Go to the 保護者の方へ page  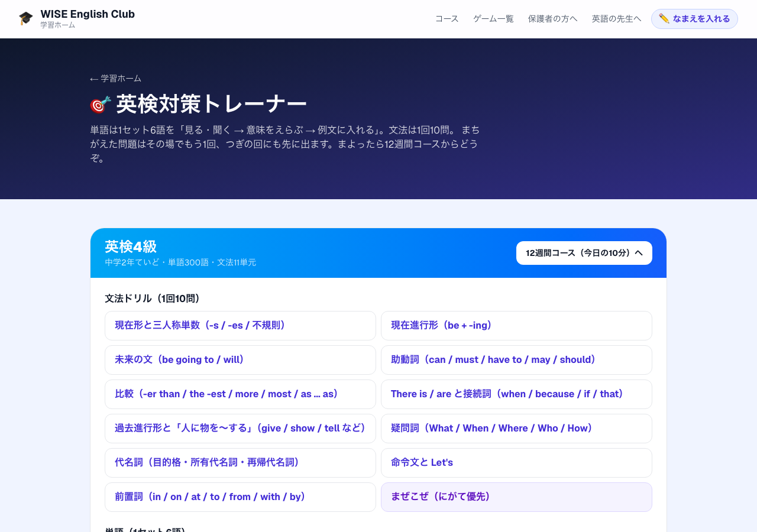click(553, 19)
